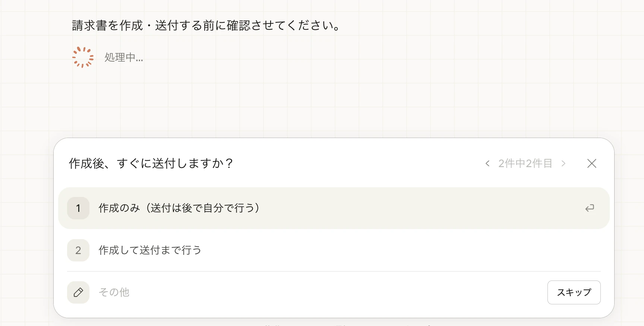644x326 pixels.
Task: Click the next question chevron arrow
Action: (563, 163)
